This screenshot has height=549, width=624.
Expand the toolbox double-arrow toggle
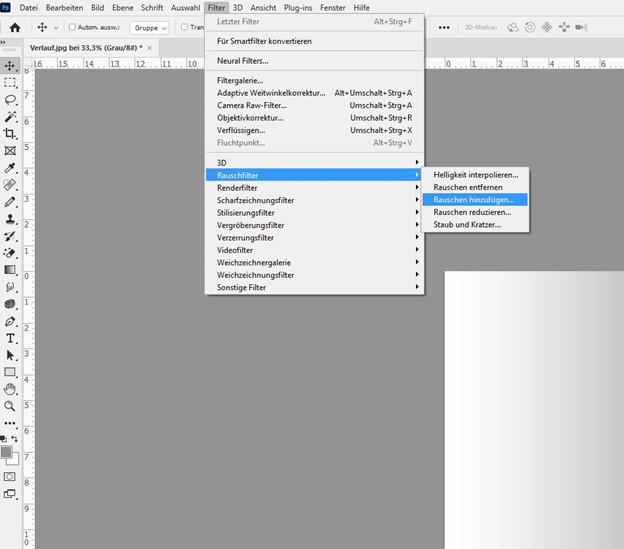[3, 42]
